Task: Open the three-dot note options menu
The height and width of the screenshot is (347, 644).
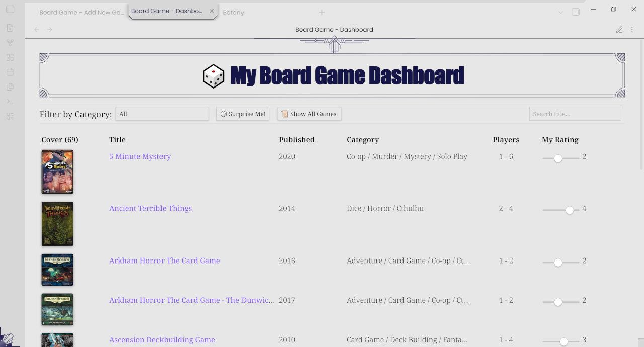Action: [x=632, y=30]
